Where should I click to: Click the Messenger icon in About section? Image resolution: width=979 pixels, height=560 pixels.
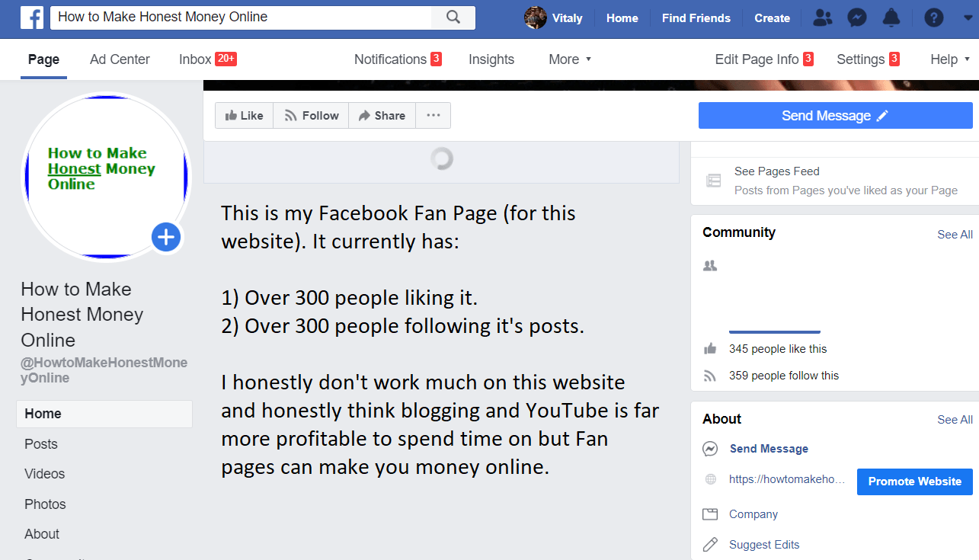pyautogui.click(x=710, y=449)
